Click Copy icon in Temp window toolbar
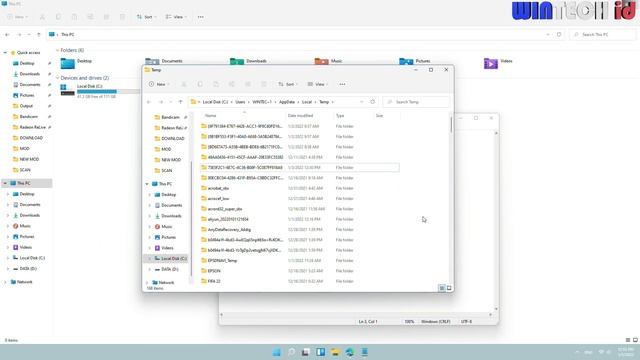 [x=200, y=84]
